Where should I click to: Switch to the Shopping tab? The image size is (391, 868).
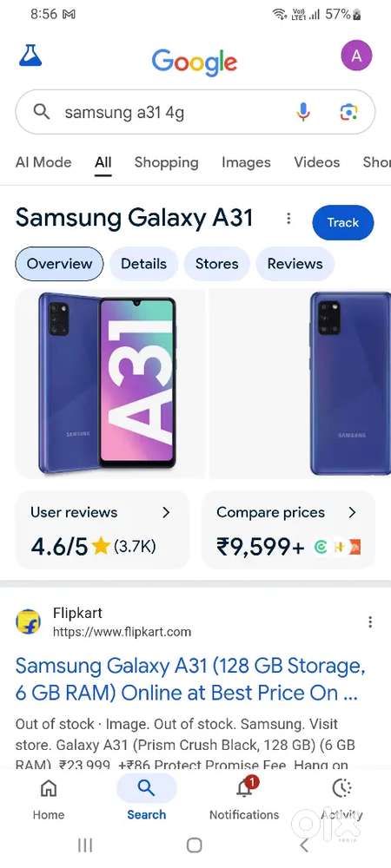[166, 162]
